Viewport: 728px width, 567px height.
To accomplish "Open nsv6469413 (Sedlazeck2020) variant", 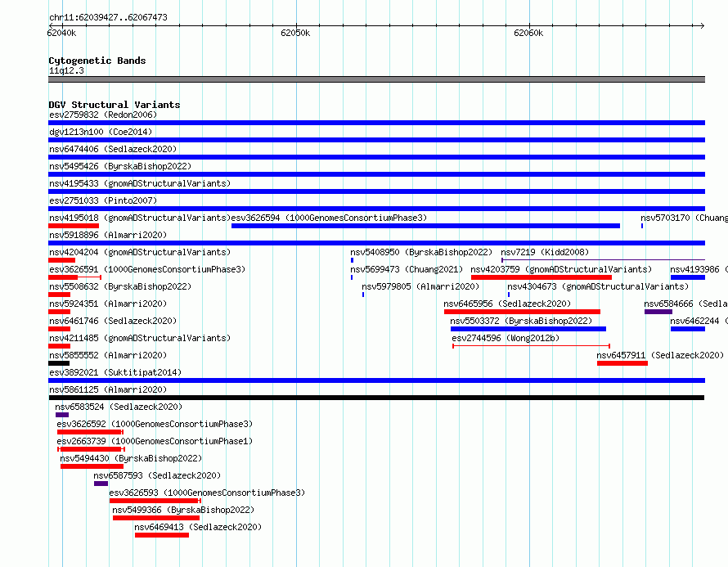I will tap(198, 527).
